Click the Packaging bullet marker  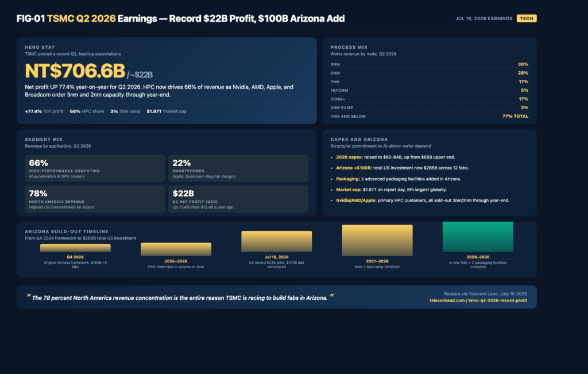click(331, 179)
